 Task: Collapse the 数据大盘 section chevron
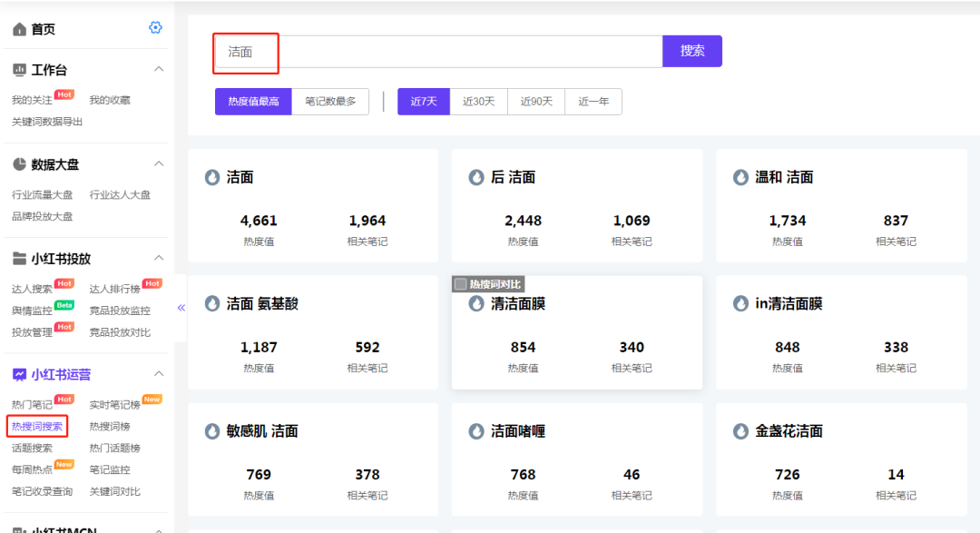(x=160, y=164)
